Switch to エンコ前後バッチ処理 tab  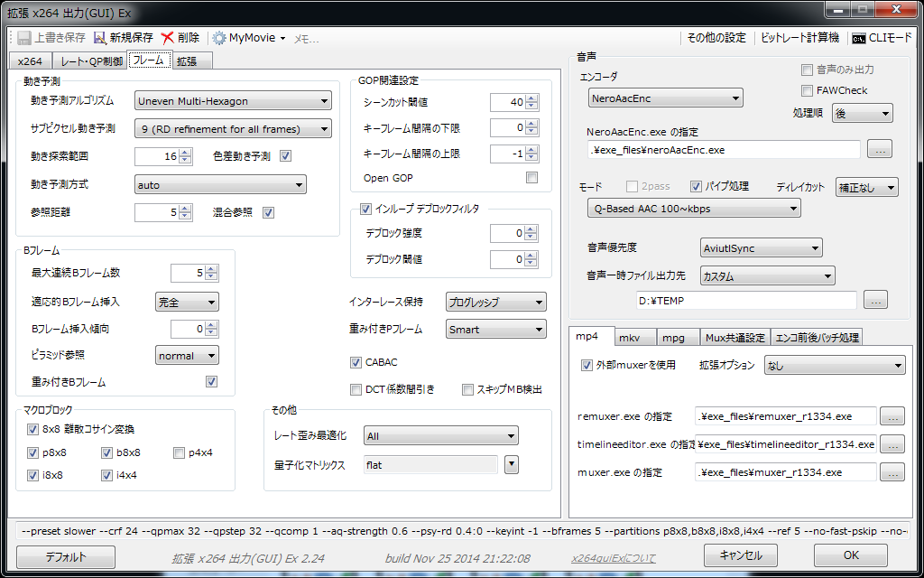tap(817, 338)
